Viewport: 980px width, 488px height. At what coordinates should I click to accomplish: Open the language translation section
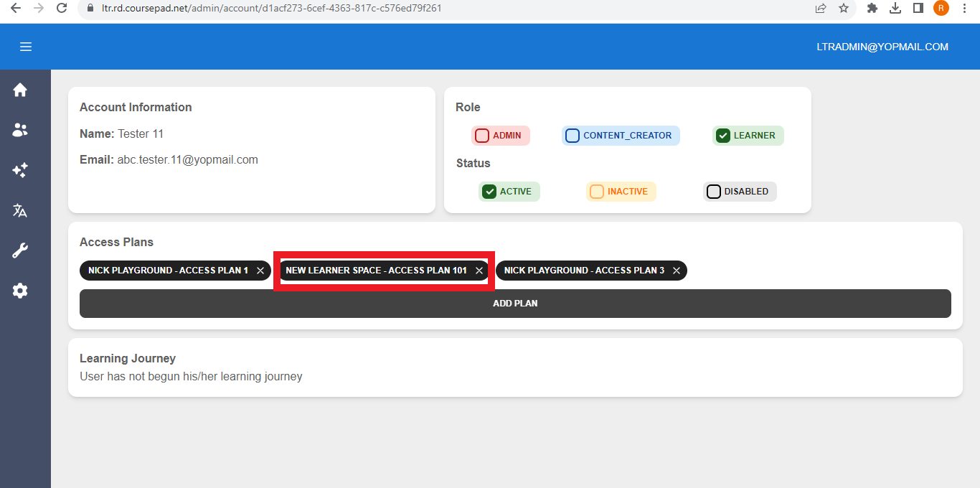[x=19, y=210]
